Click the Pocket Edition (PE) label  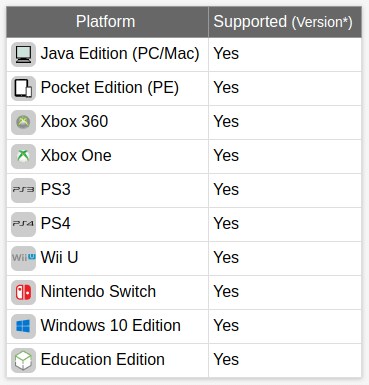click(x=110, y=88)
